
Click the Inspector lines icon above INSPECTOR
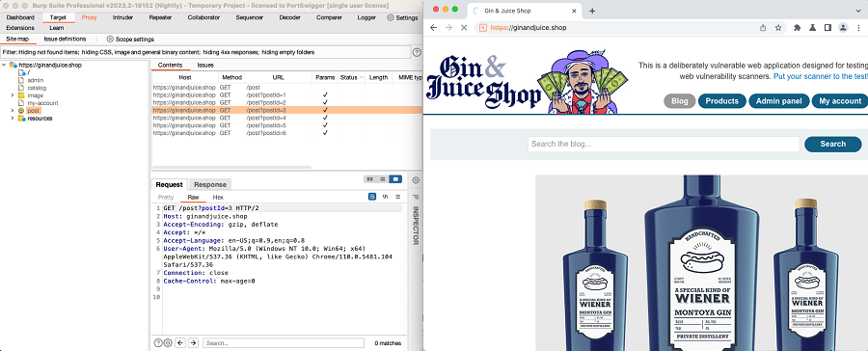point(416,197)
